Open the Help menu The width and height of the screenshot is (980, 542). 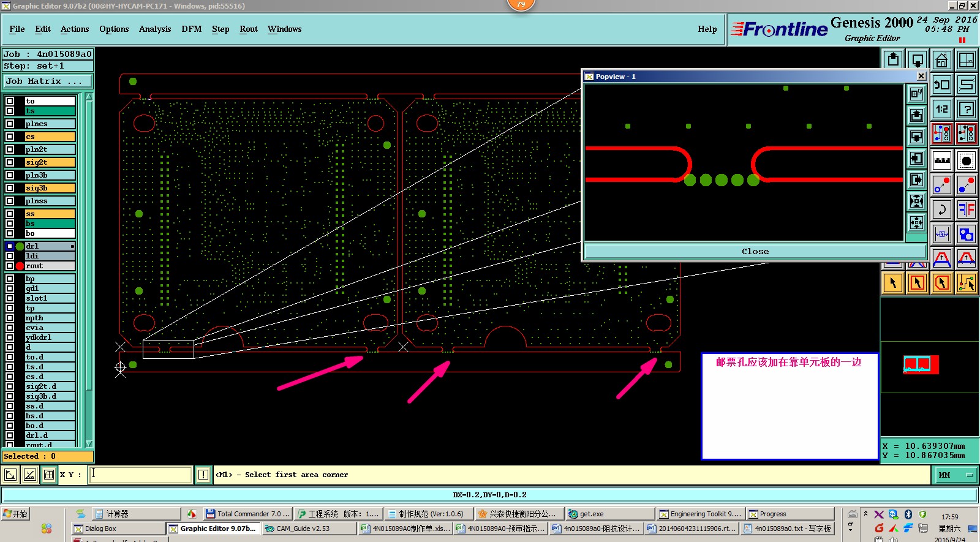(707, 29)
